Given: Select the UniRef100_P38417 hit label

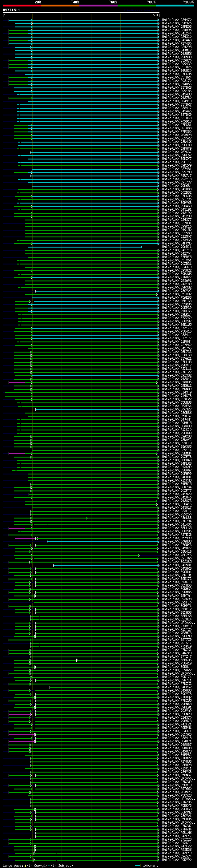Looking at the screenshot, I should [177, 108].
